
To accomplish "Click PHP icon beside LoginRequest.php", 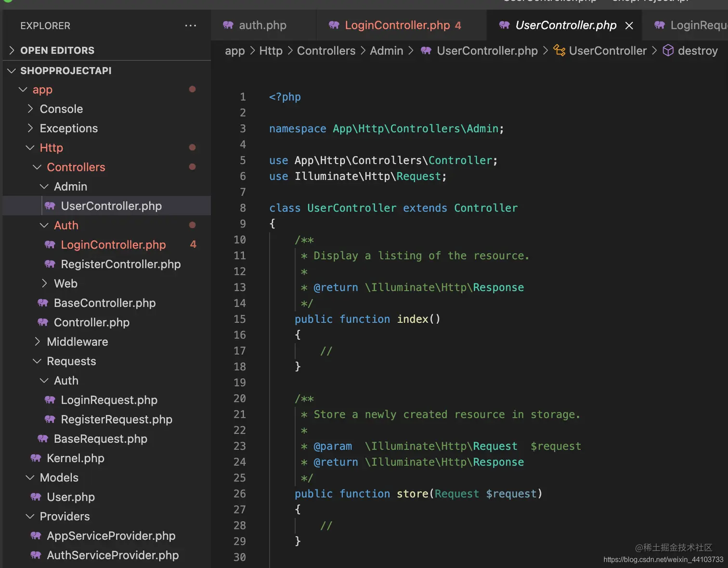I will [50, 400].
